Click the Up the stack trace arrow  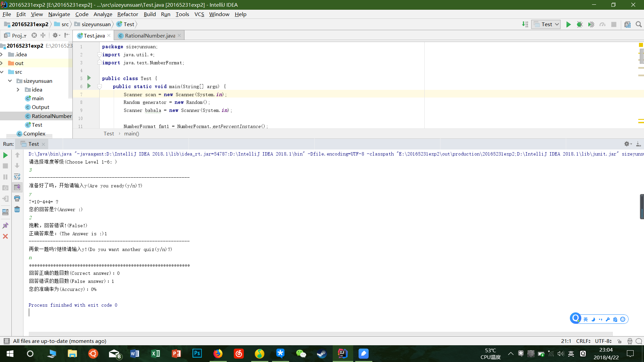point(17,155)
